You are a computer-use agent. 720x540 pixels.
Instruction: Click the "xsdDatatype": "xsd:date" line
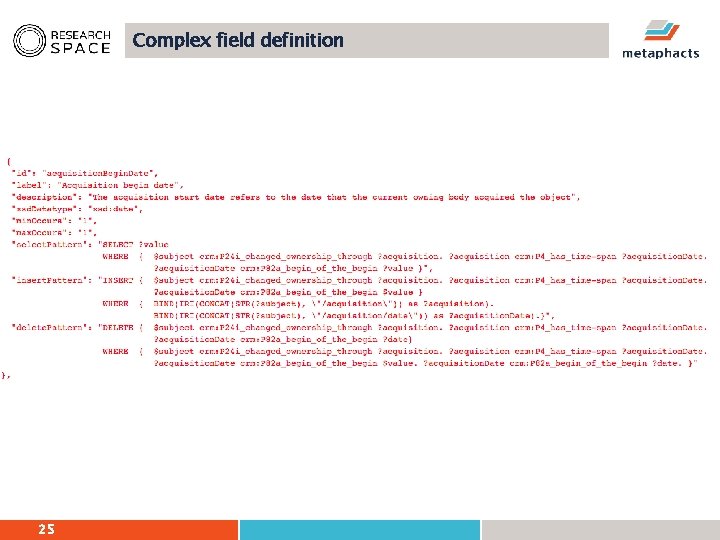tap(77, 209)
